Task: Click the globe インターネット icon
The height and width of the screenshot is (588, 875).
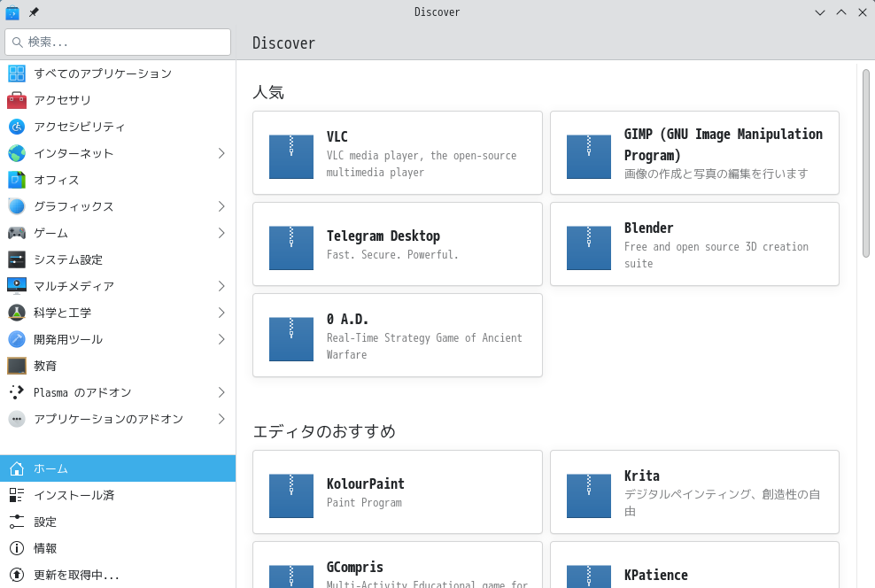Action: [17, 153]
